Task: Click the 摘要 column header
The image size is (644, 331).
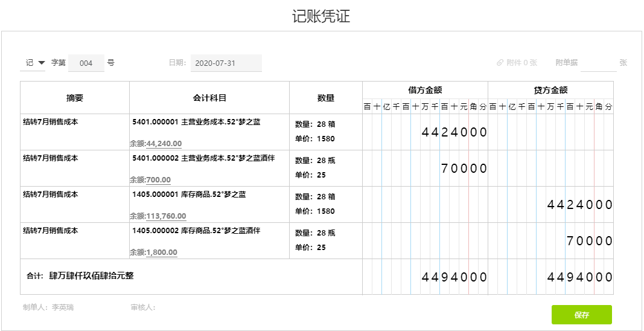Action: [x=75, y=98]
